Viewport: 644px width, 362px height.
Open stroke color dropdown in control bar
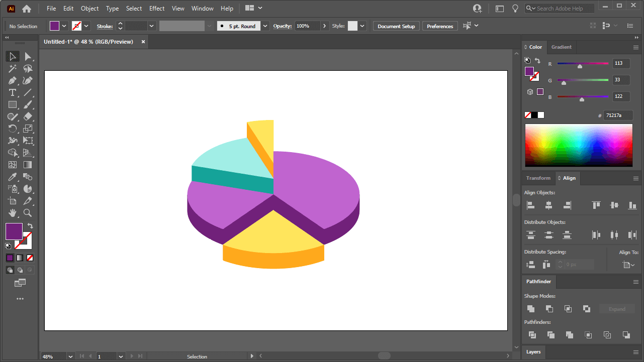click(x=86, y=26)
